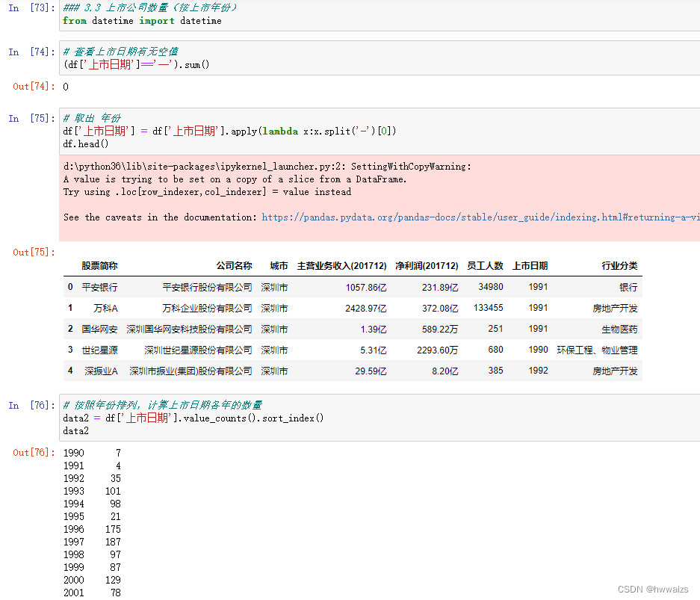Click code cell In [74] sum expression
This screenshot has height=600, width=700.
click(136, 65)
